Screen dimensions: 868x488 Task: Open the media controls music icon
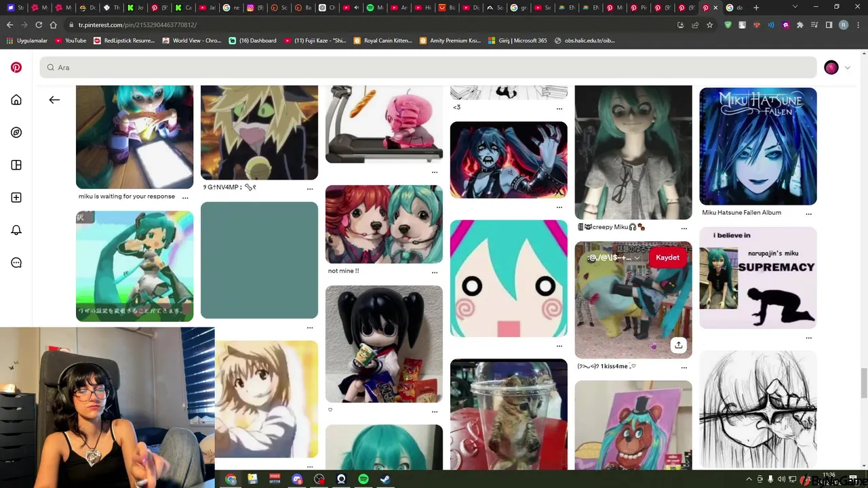814,25
